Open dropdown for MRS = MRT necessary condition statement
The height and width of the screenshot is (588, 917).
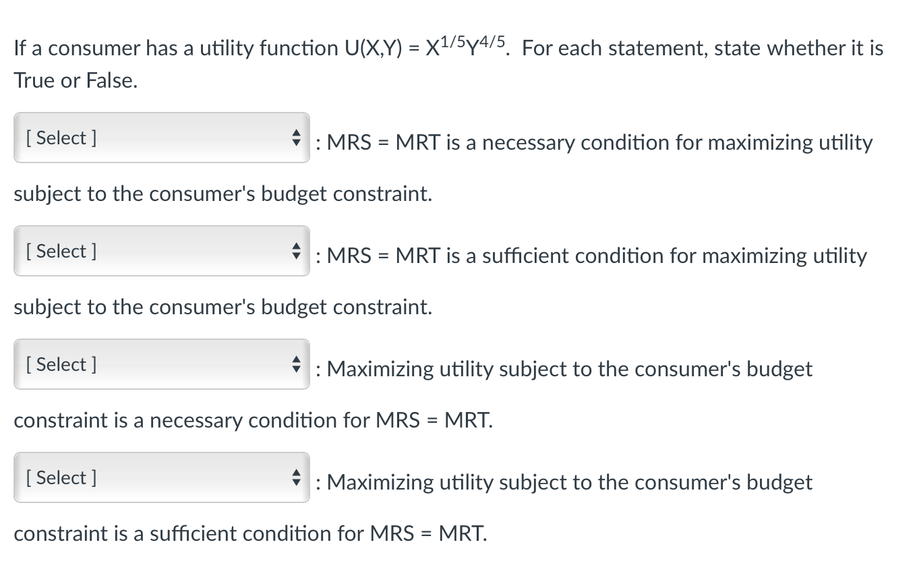(x=162, y=138)
